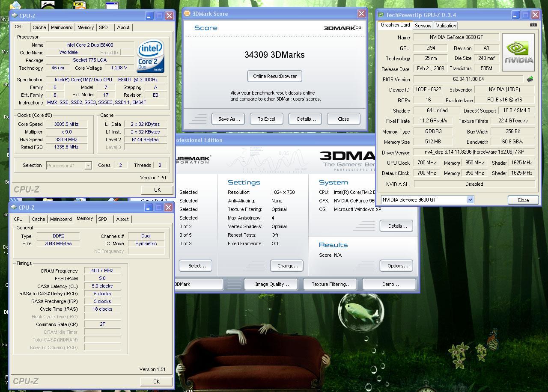Click the 34309 3DMarks score text
548x392 pixels.
274,55
